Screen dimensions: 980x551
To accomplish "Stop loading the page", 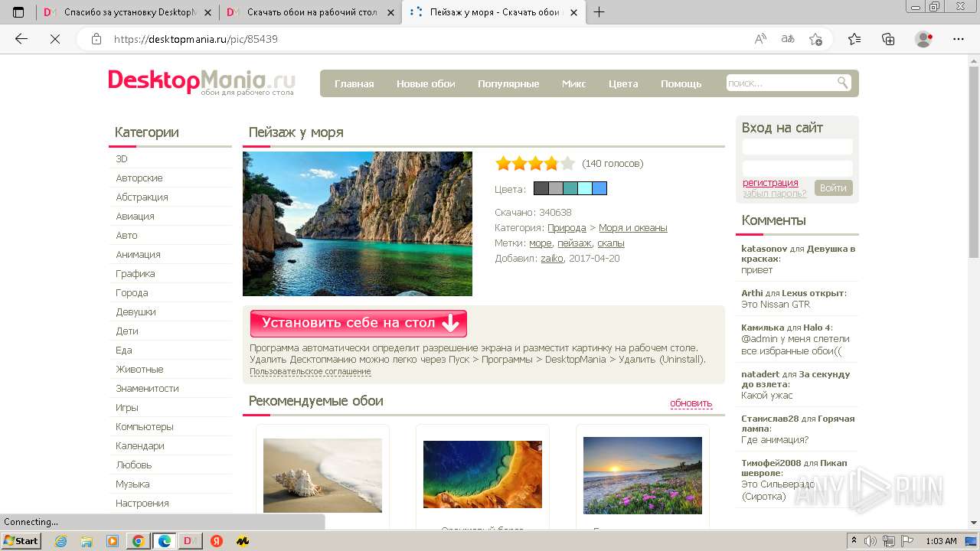I will click(x=55, y=39).
